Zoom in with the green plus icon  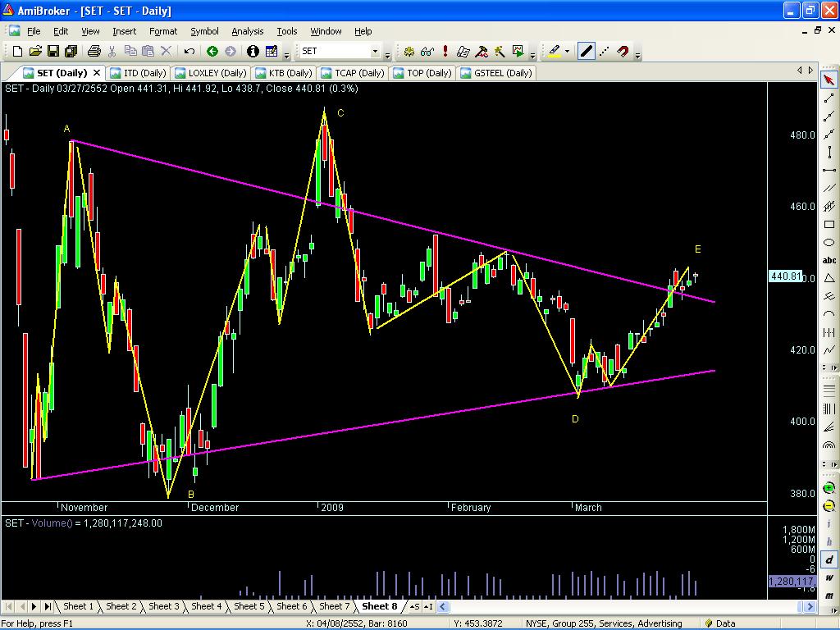pos(829,488)
